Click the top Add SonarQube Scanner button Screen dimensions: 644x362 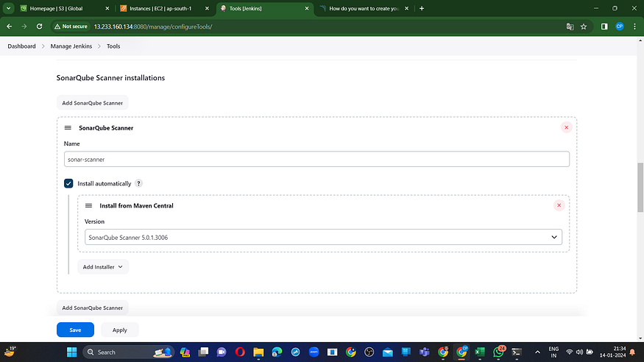tap(93, 102)
